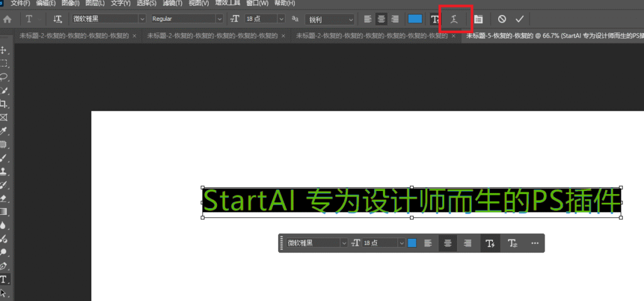The image size is (644, 301).
Task: Select the Path Selection tool
Action: [4, 293]
